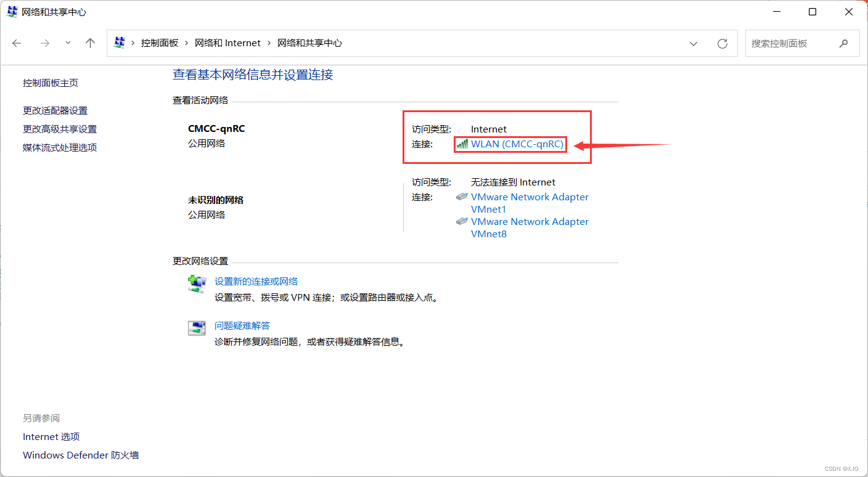This screenshot has height=477, width=868.
Task: Open Internet 选项
Action: point(51,437)
